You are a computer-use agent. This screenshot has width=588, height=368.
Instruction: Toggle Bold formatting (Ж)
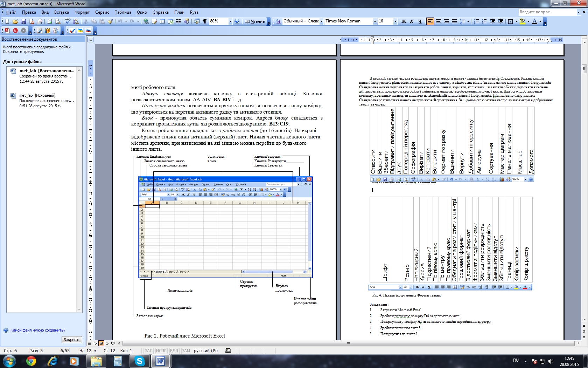tap(404, 21)
